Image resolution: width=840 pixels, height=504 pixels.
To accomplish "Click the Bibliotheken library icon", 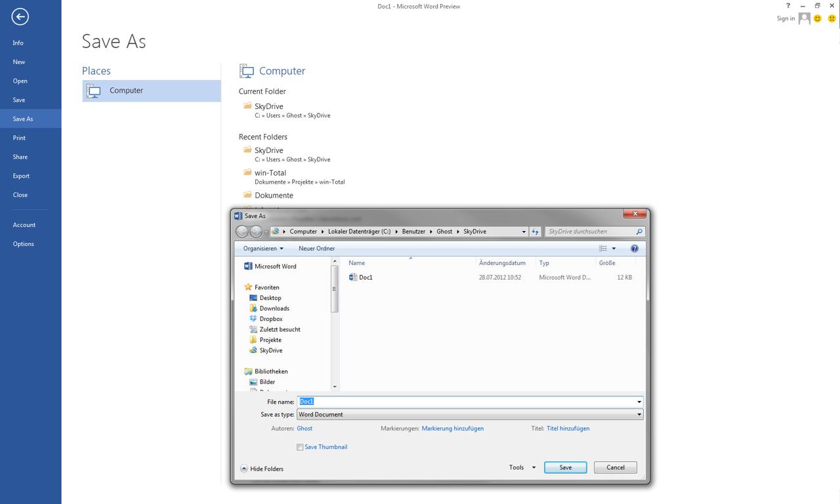I will point(248,371).
